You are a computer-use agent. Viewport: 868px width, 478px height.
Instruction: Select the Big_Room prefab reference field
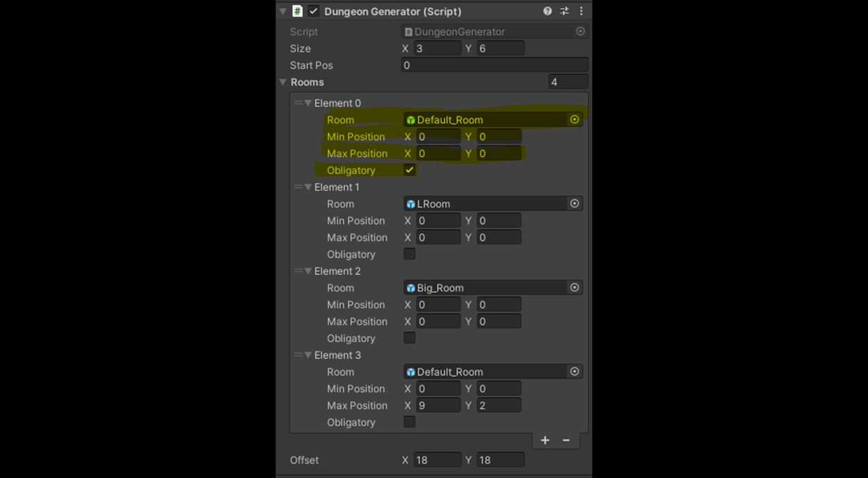coord(486,288)
